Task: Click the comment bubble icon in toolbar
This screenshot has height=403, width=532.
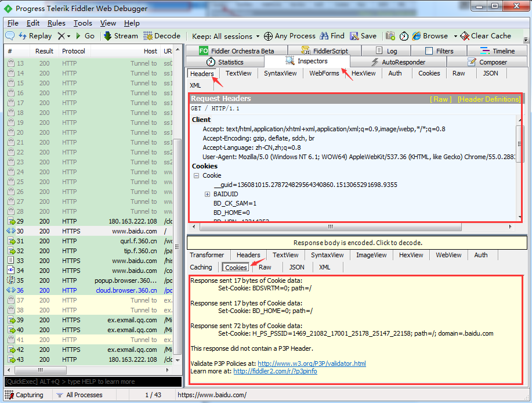Action: 10,36
